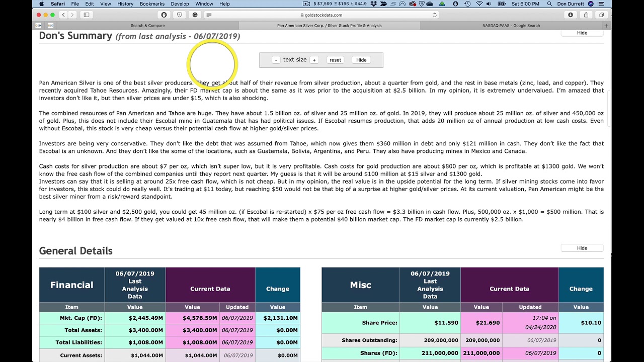The image size is (644, 362).
Task: Hide the text size control bar
Action: pyautogui.click(x=361, y=60)
